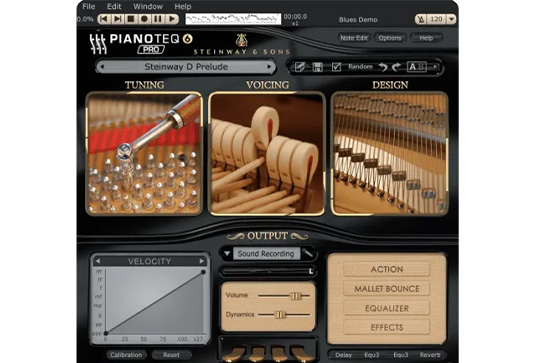Click the leftmost piano pedal
535x363 pixels.
236,354
